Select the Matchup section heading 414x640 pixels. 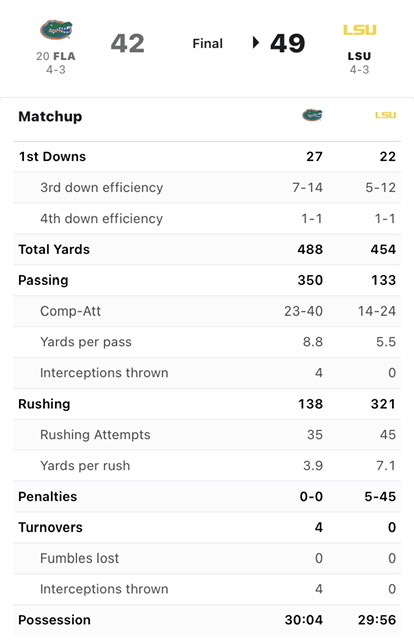click(50, 116)
